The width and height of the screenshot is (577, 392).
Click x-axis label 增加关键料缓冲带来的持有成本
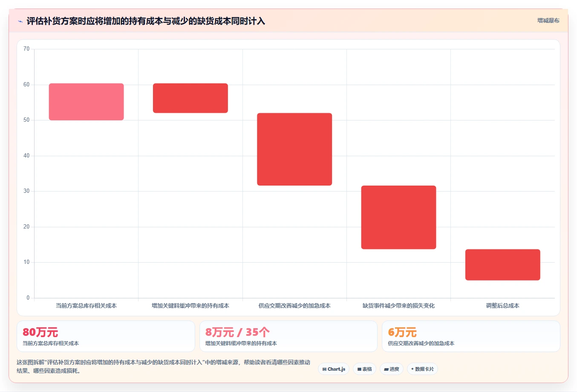[190, 306]
